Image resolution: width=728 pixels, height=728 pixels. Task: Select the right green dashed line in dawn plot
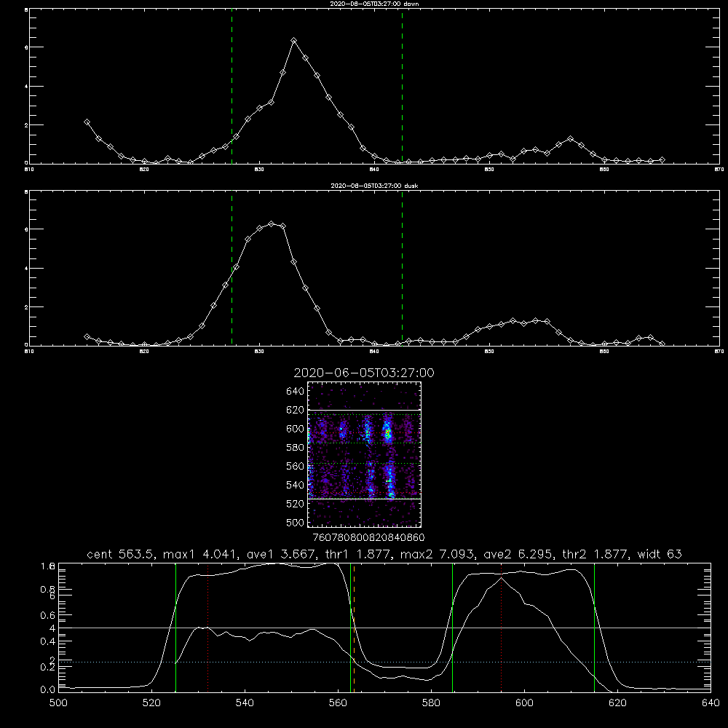[402, 88]
